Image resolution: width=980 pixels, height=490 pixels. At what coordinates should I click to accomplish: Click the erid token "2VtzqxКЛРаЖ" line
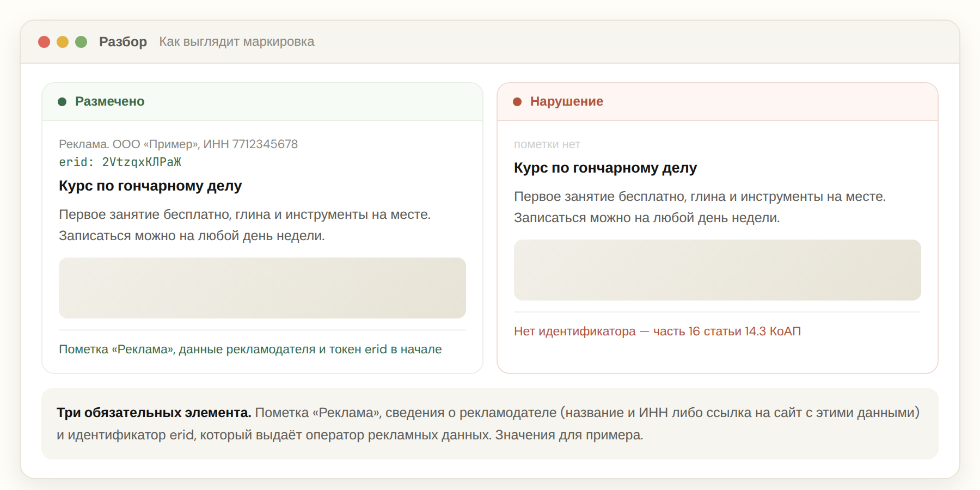(120, 162)
